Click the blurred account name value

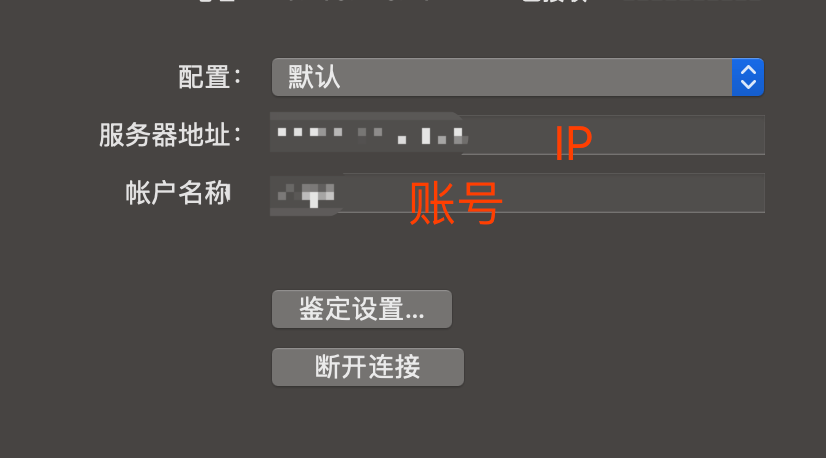coord(306,194)
